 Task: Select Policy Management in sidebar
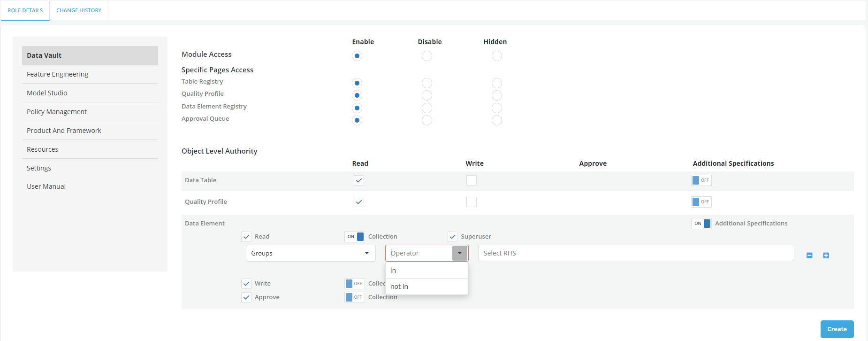click(x=57, y=112)
